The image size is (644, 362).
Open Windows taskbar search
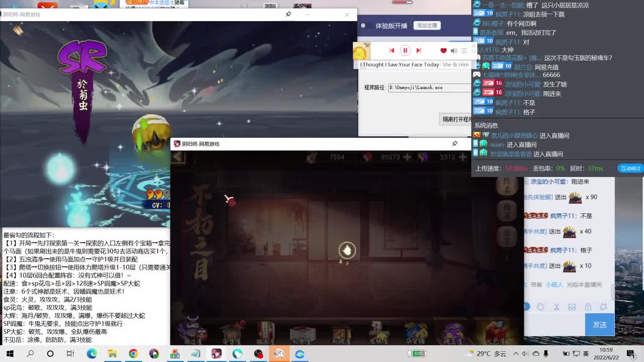[30, 354]
